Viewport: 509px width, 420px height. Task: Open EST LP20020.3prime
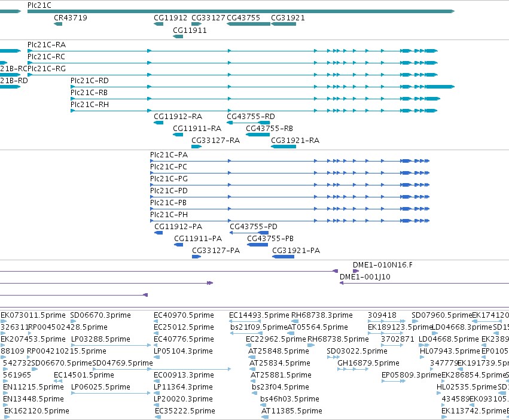pyautogui.click(x=183, y=398)
